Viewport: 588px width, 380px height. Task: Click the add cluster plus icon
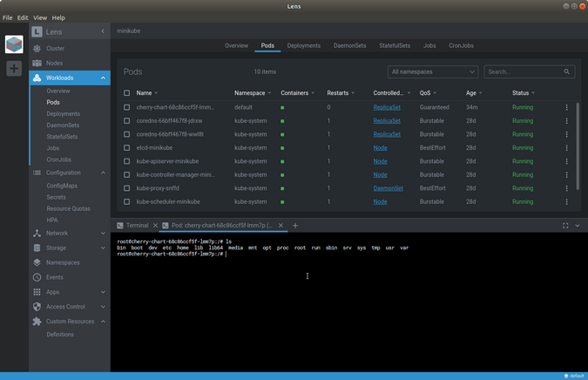pyautogui.click(x=14, y=68)
